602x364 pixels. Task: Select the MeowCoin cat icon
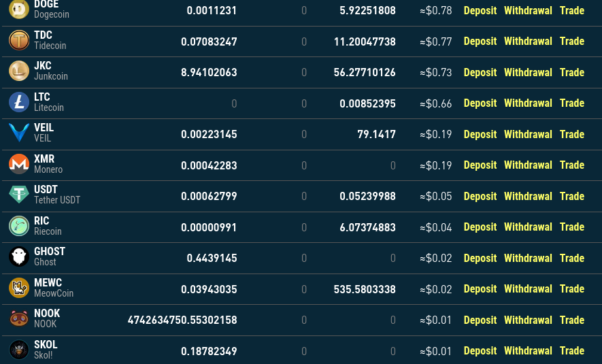click(19, 288)
